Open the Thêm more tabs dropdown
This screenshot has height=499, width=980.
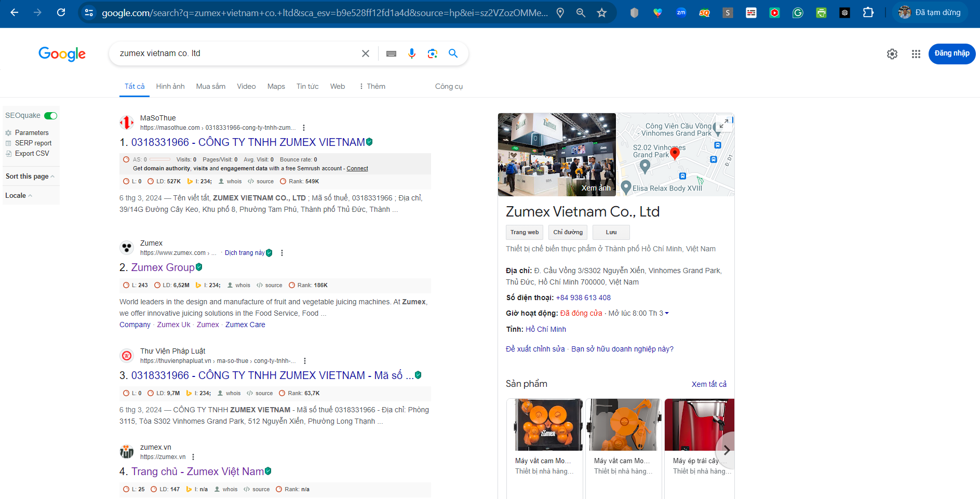click(x=372, y=86)
